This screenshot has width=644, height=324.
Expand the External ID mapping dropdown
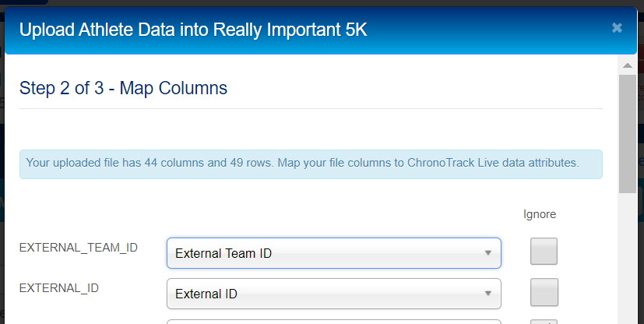(333, 294)
